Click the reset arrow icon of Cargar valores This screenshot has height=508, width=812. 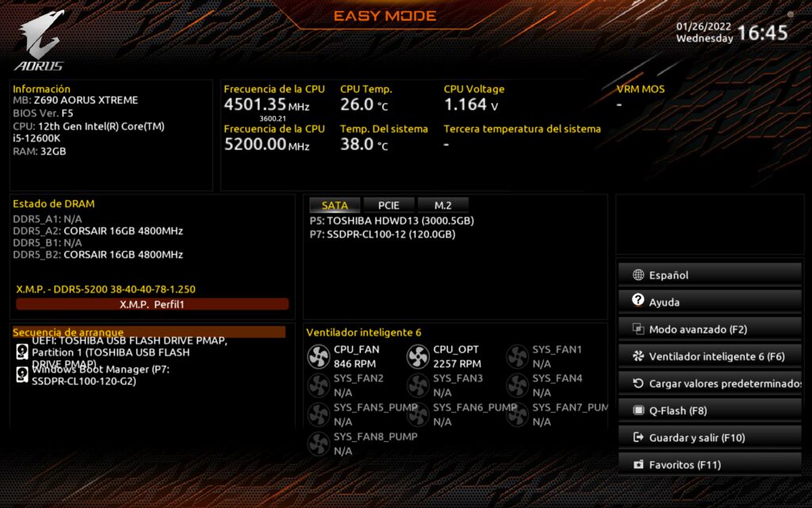[x=638, y=383]
